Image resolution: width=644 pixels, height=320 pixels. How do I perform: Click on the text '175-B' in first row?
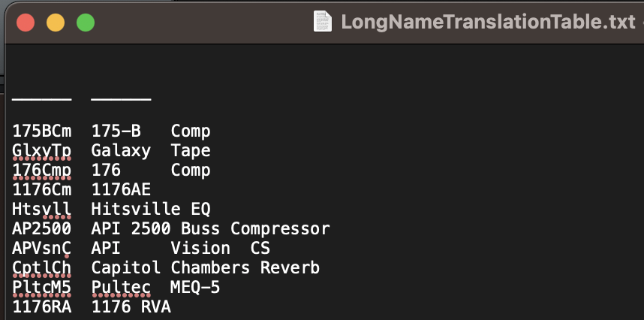116,131
